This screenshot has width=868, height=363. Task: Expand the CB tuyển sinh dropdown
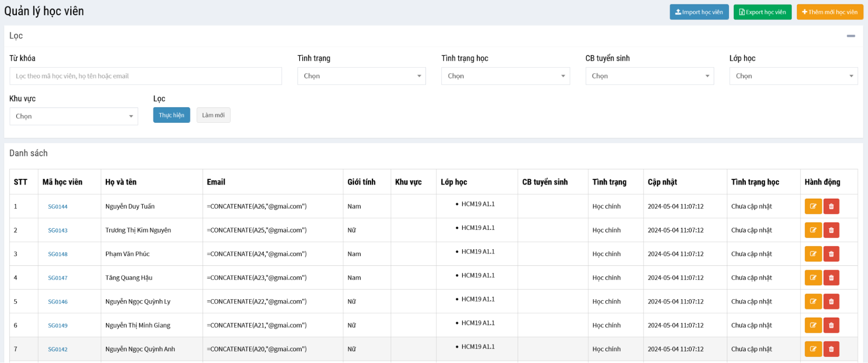click(649, 76)
